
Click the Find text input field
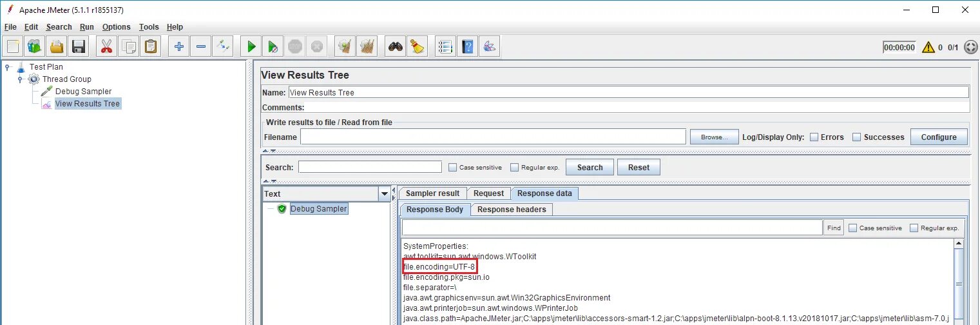(x=612, y=228)
